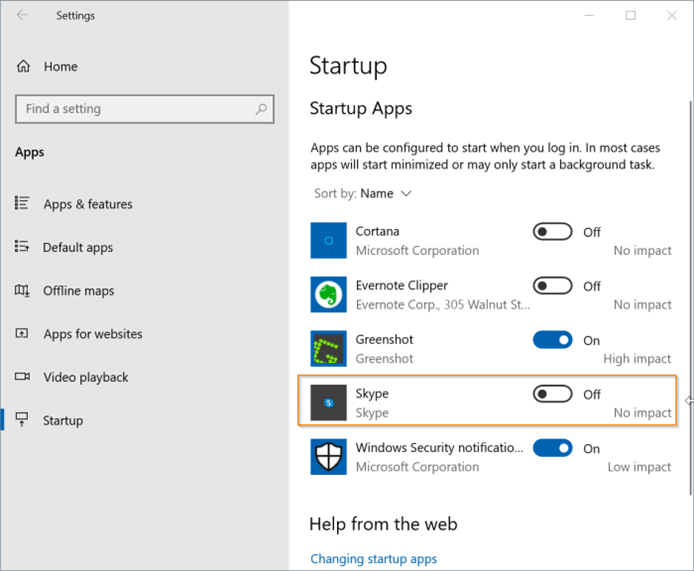Open the Changing startup apps link
Screen dimensions: 694x571
tap(374, 559)
